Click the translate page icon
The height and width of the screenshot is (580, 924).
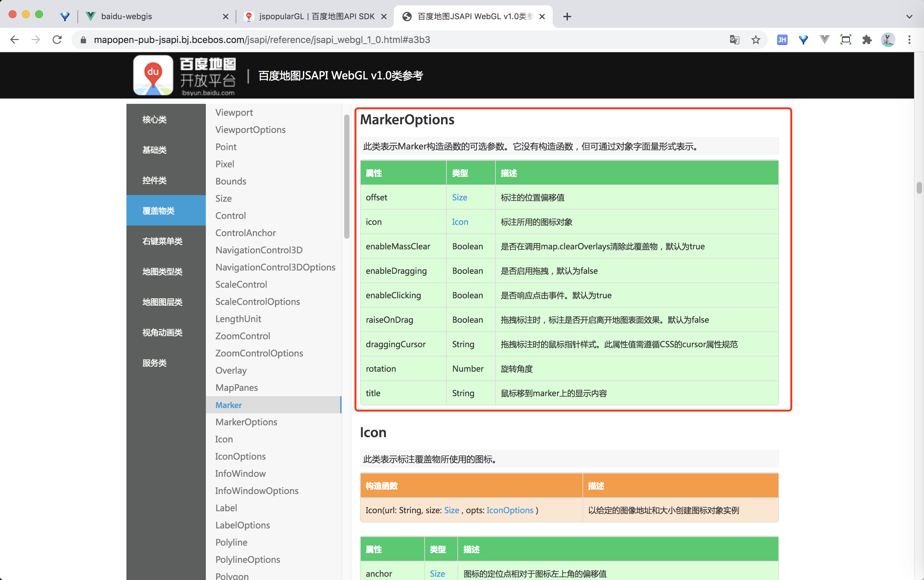[x=734, y=39]
